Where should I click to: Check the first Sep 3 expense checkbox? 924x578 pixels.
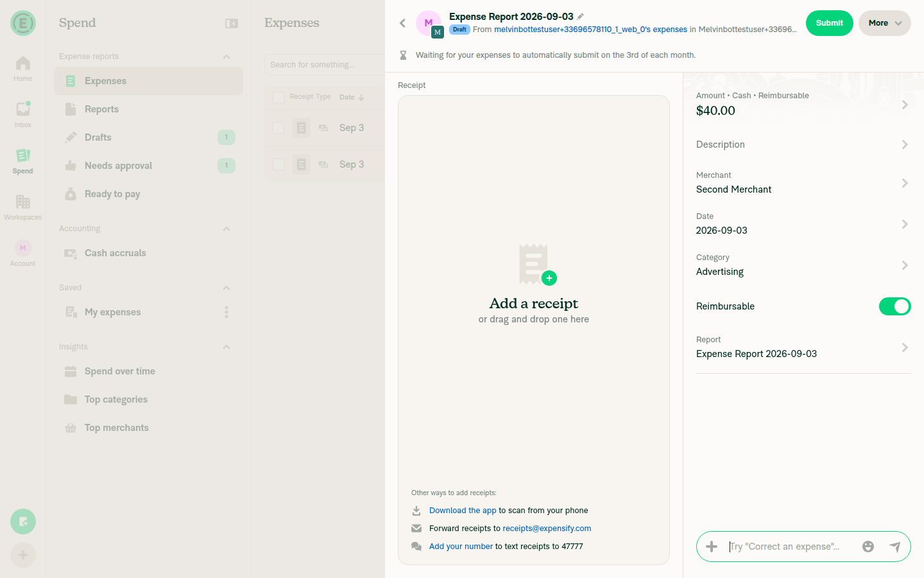coord(278,128)
